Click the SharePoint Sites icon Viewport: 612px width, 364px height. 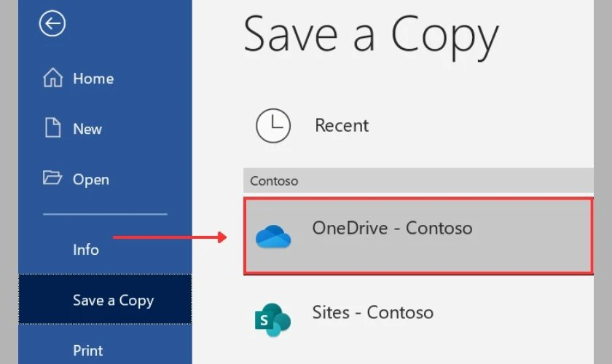click(x=272, y=320)
